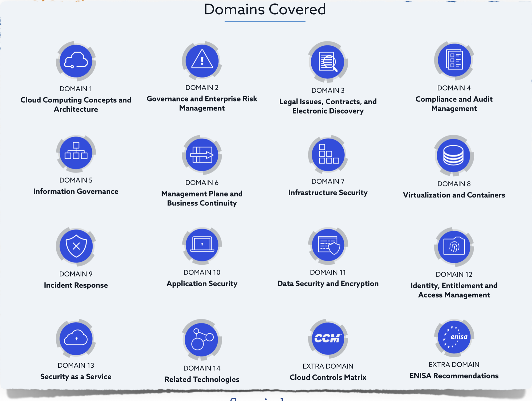Select "Identity, Entitlement and Access Management" title

tap(454, 290)
